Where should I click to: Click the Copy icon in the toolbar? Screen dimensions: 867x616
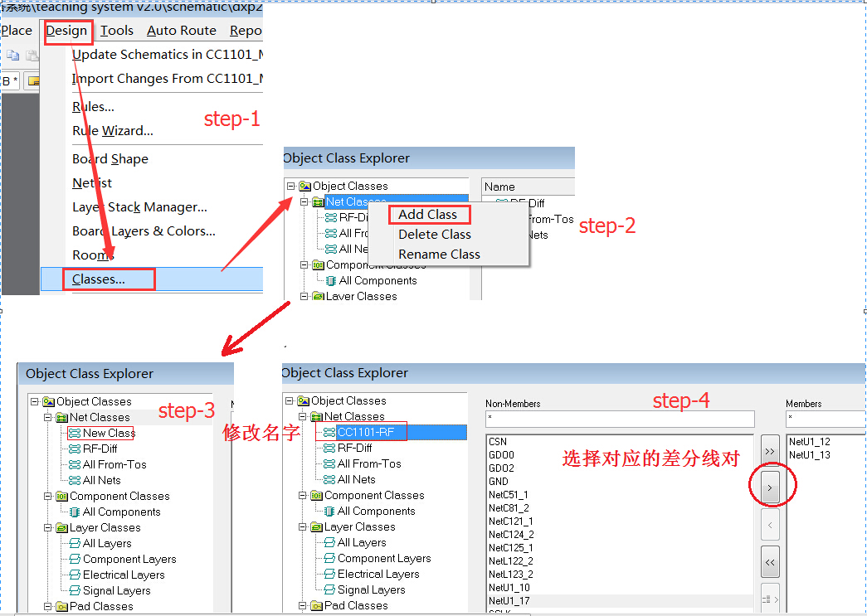coord(13,56)
